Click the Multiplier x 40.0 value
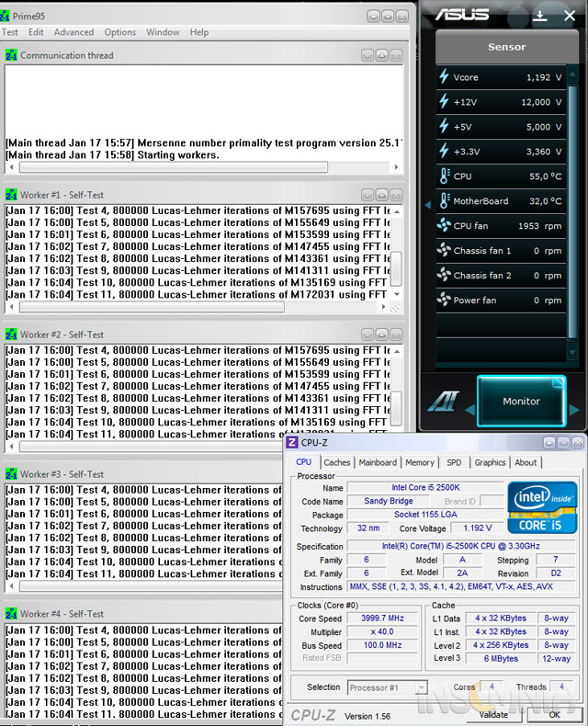 [382, 631]
